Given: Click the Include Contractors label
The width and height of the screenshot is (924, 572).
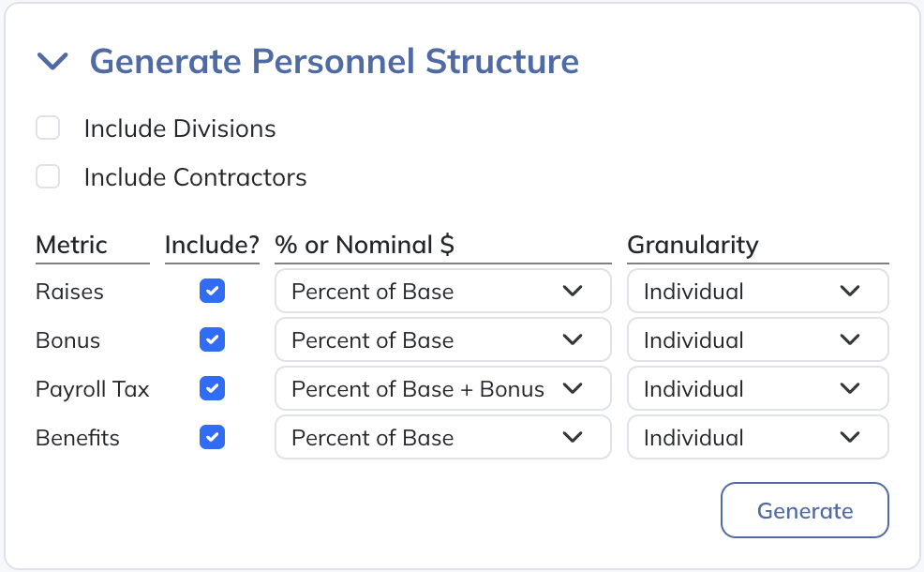Looking at the screenshot, I should point(195,177).
